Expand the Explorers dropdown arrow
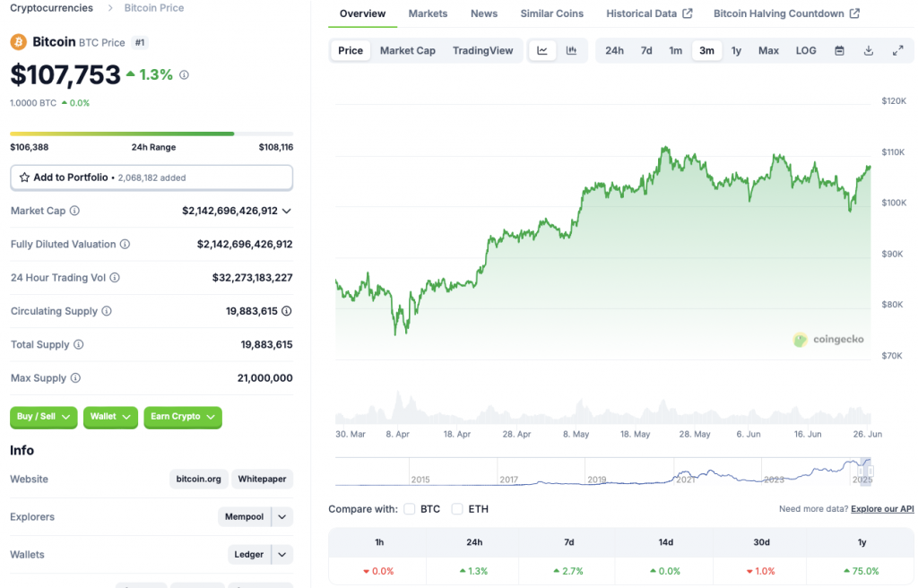Viewport: 918px width, 588px height. (282, 516)
